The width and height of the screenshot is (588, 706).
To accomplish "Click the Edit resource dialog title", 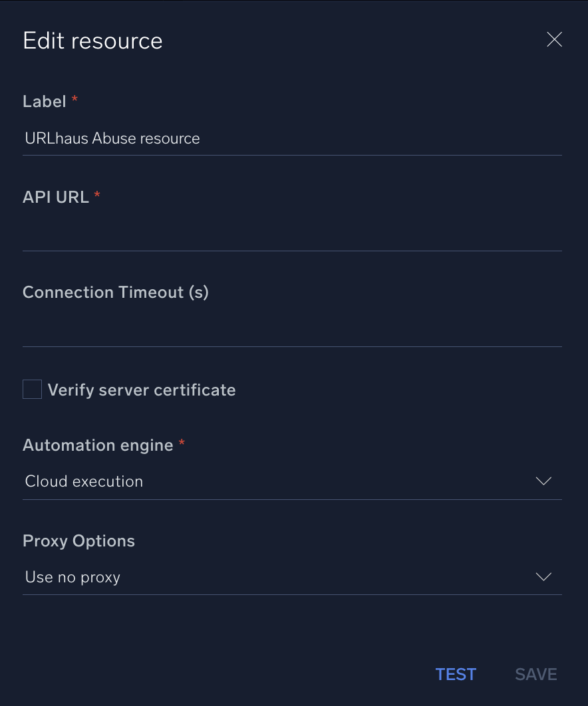I will [92, 41].
